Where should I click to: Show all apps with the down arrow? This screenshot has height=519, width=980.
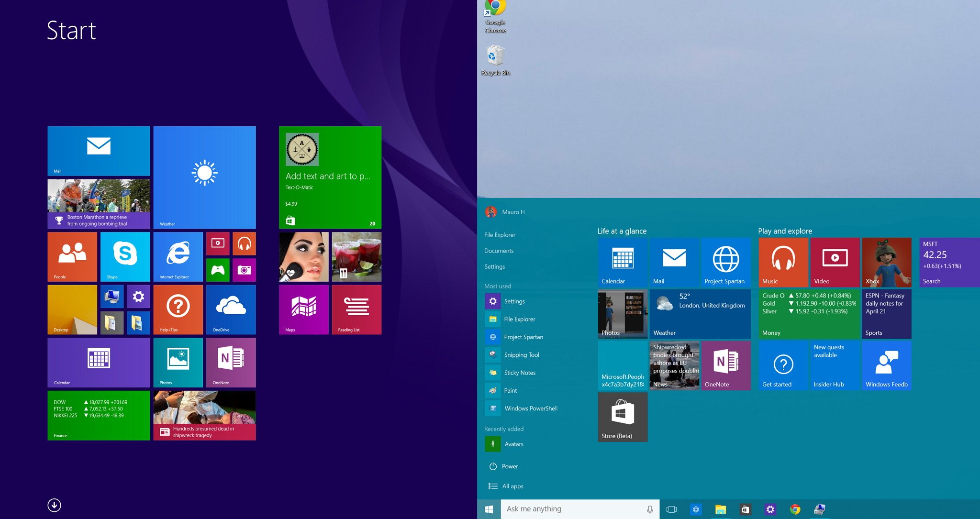click(54, 505)
